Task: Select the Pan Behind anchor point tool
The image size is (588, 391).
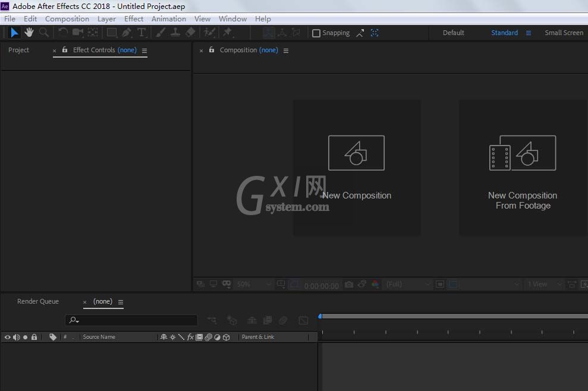Action: coord(93,33)
